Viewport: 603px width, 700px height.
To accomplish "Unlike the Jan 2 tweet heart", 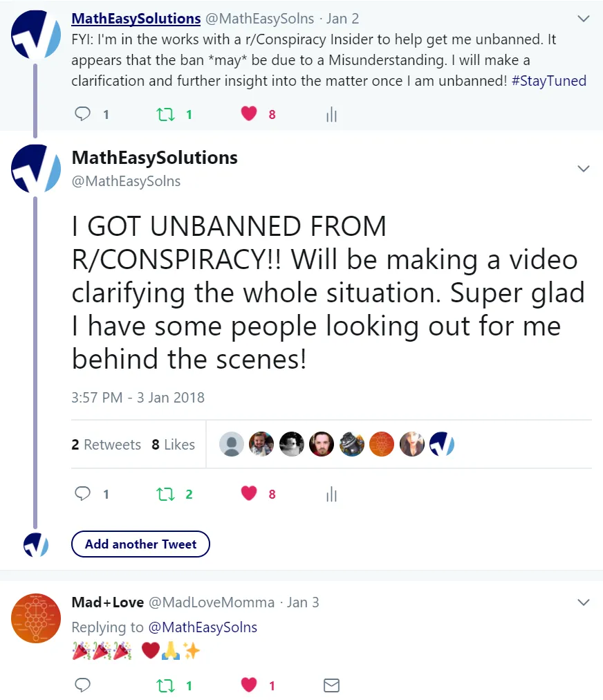I will [x=249, y=114].
